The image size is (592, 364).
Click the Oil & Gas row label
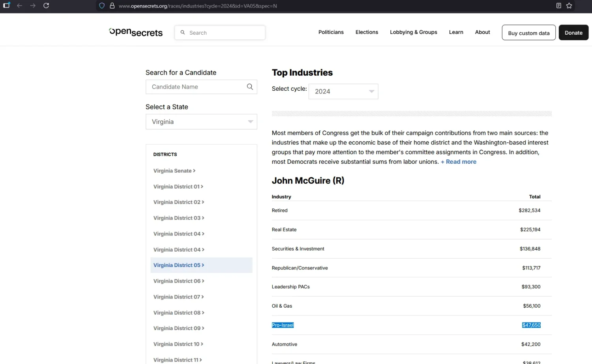tap(282, 306)
